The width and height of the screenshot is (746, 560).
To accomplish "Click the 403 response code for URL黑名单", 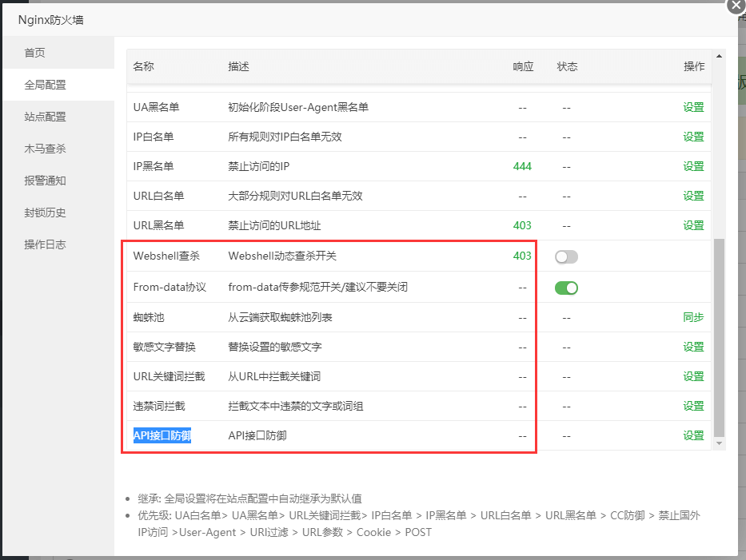I will coord(522,225).
